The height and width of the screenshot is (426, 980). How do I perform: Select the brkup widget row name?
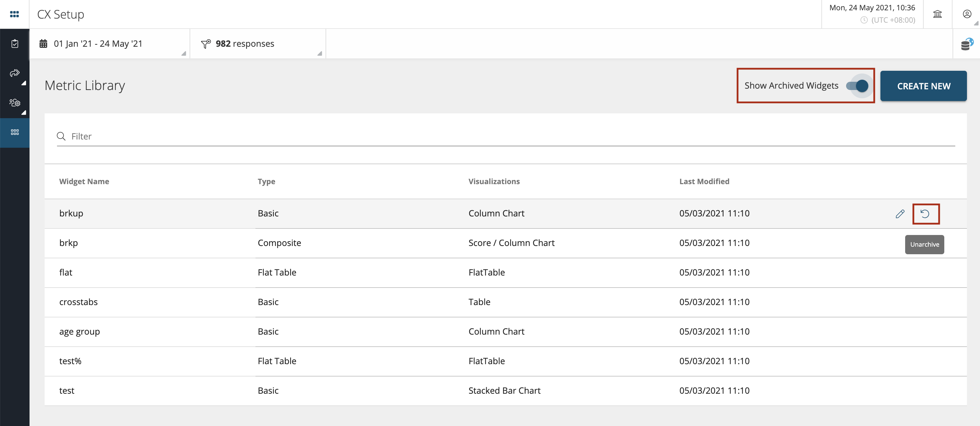(x=71, y=213)
